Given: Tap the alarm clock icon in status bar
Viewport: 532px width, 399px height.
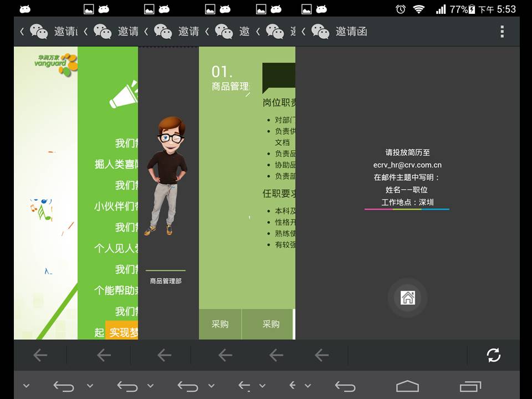Looking at the screenshot, I should click(401, 9).
